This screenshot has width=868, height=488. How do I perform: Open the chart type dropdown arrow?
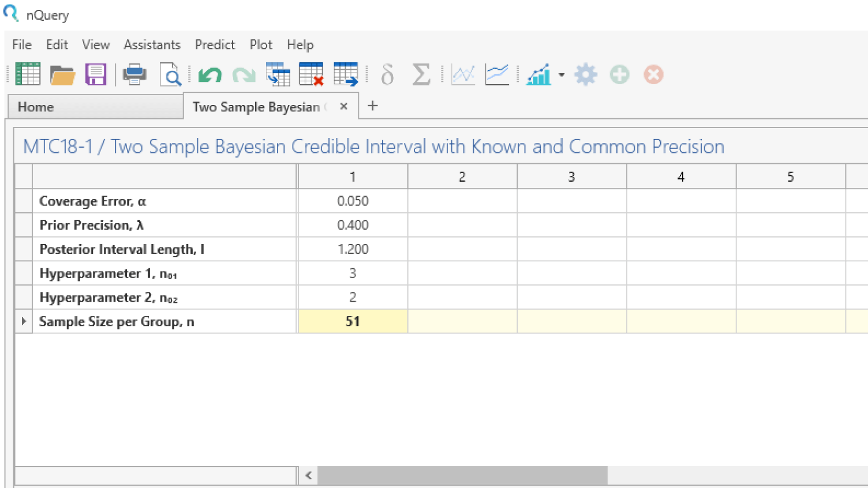(x=561, y=76)
